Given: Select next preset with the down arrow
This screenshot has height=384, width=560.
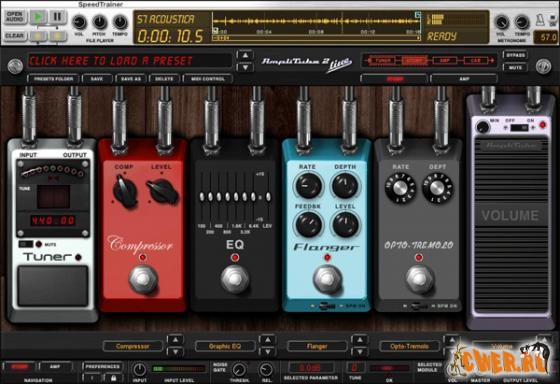Looking at the screenshot, I should (x=245, y=67).
